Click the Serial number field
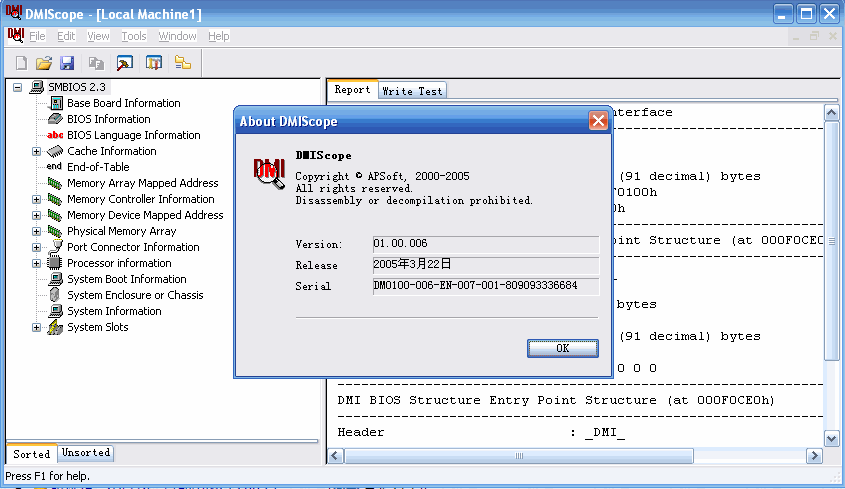Image resolution: width=845 pixels, height=489 pixels. coord(486,286)
